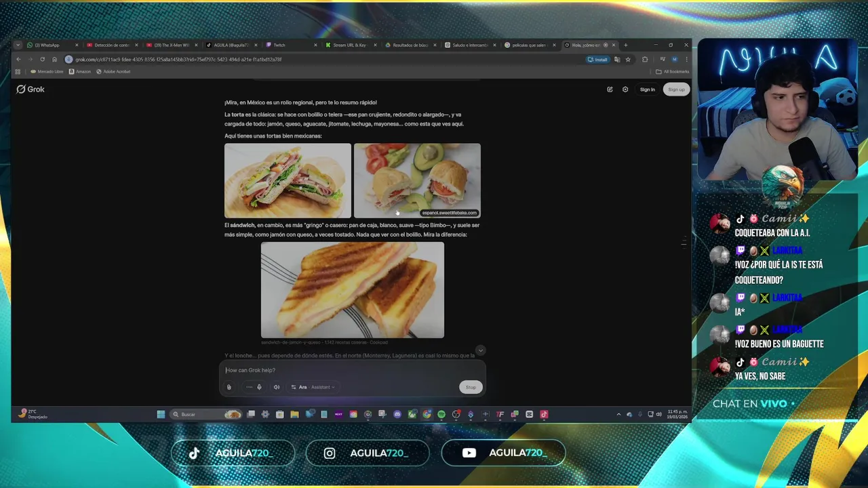Start a new chat via pencil icon
The width and height of the screenshot is (868, 488).
[610, 89]
